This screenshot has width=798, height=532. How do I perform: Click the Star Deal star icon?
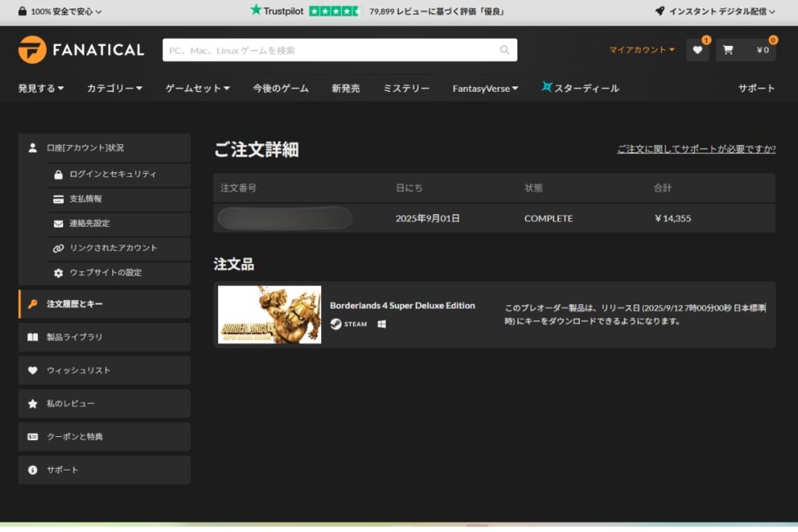(x=546, y=87)
